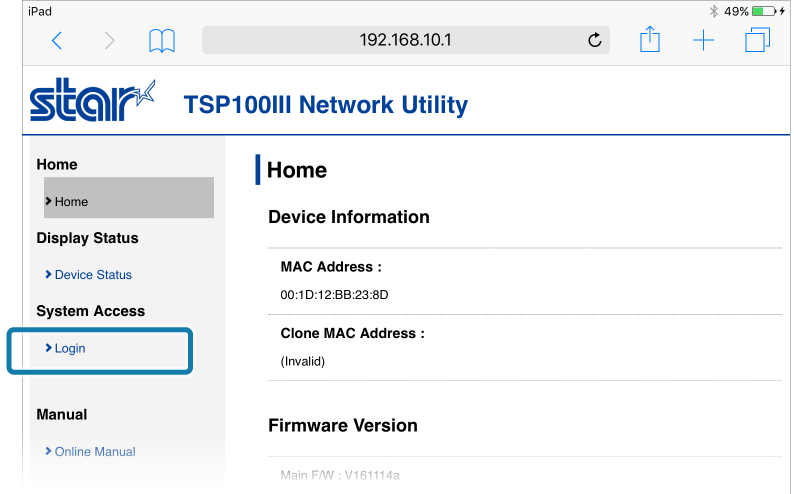Click the TSP100III Network Utility title
The height and width of the screenshot is (494, 794).
click(326, 105)
